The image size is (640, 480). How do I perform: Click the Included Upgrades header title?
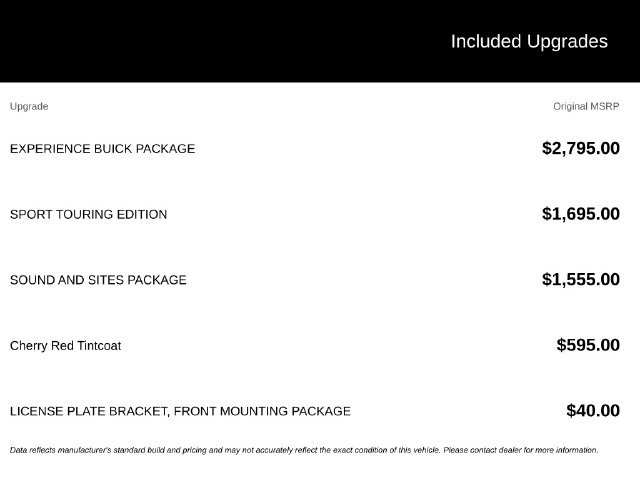(x=529, y=42)
